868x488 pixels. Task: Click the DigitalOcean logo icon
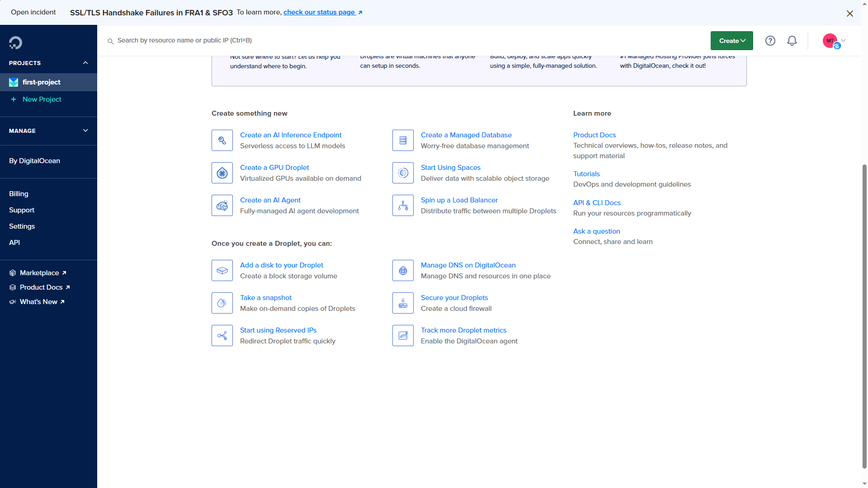click(x=15, y=42)
